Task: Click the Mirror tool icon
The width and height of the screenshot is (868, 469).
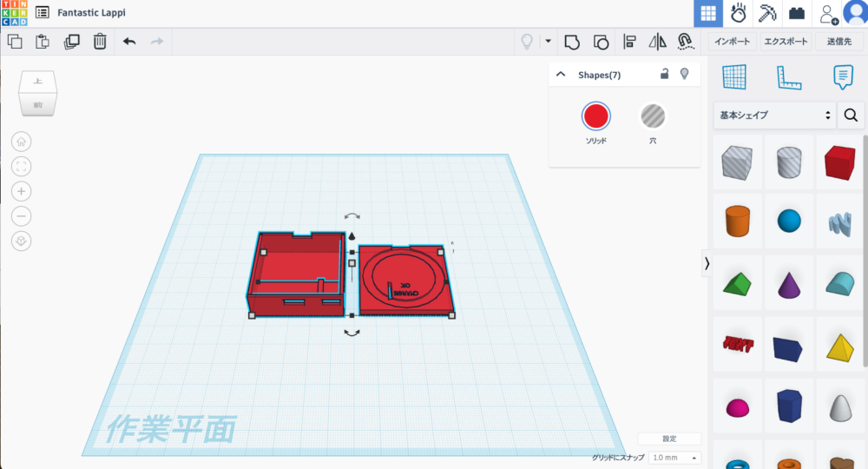Action: click(657, 42)
